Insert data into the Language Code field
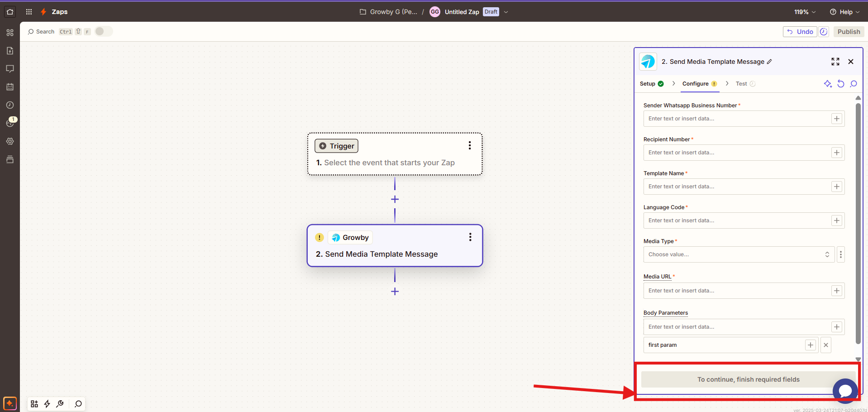The image size is (868, 412). (837, 220)
